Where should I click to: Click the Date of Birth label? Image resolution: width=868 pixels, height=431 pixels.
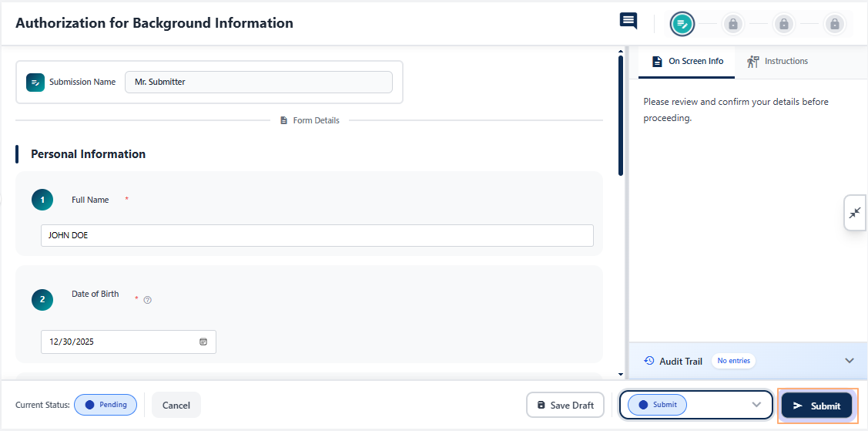(96, 295)
